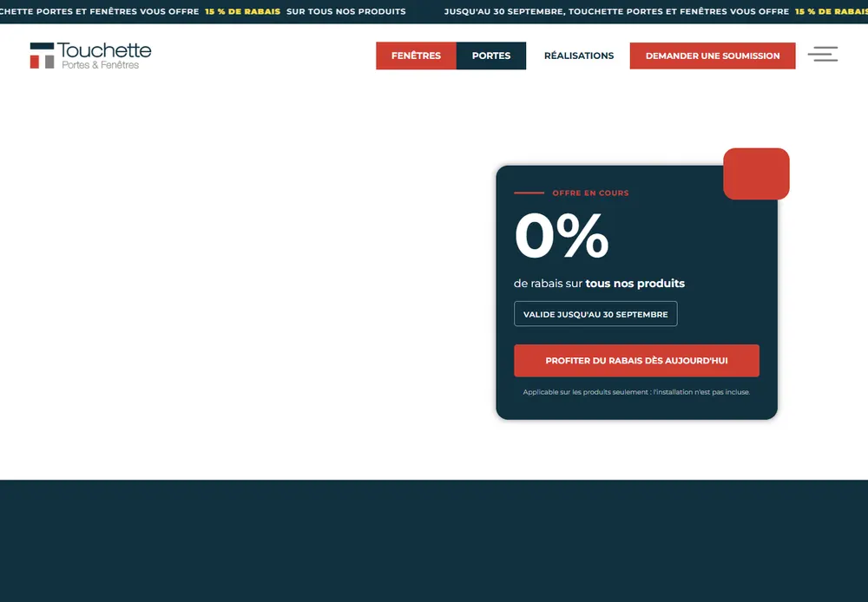Image resolution: width=868 pixels, height=602 pixels.
Task: Open the Fenêtres menu item
Action: (416, 56)
